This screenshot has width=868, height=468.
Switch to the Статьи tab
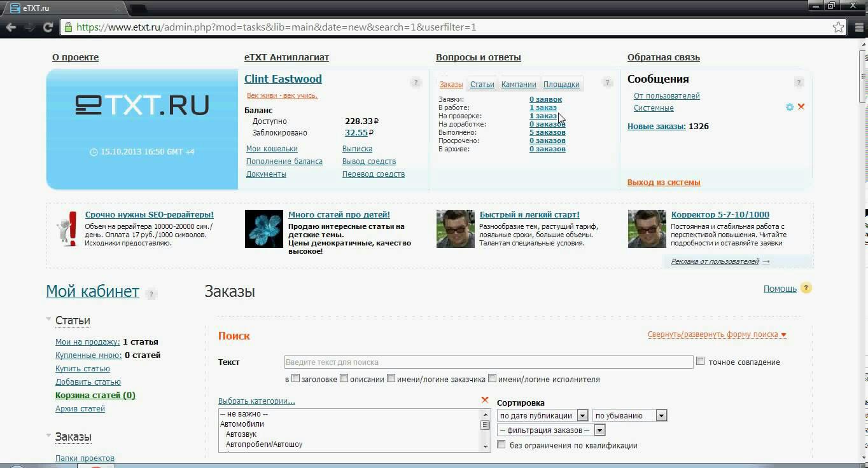[x=482, y=85]
